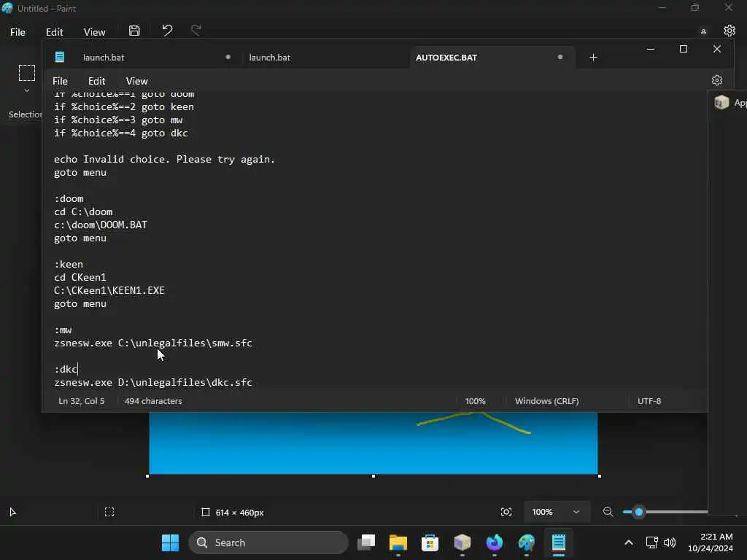Click the 494 characters status entry
The image size is (747, 560).
point(153,401)
